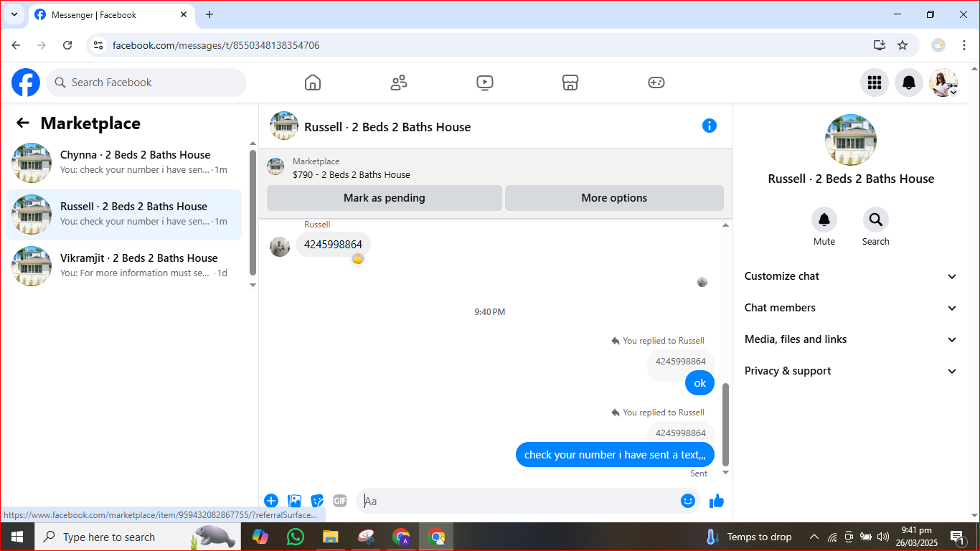Open Temps to drop weather widget
Image resolution: width=980 pixels, height=551 pixels.
click(750, 537)
